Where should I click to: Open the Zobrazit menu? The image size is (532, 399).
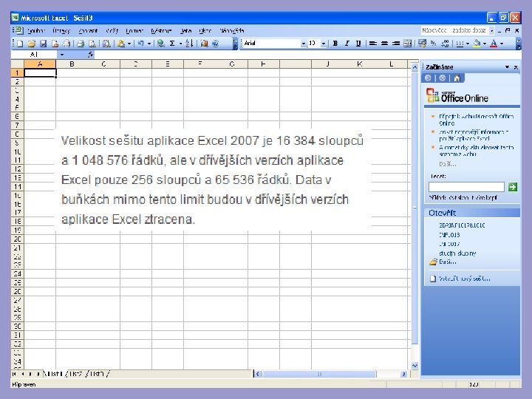(88, 31)
